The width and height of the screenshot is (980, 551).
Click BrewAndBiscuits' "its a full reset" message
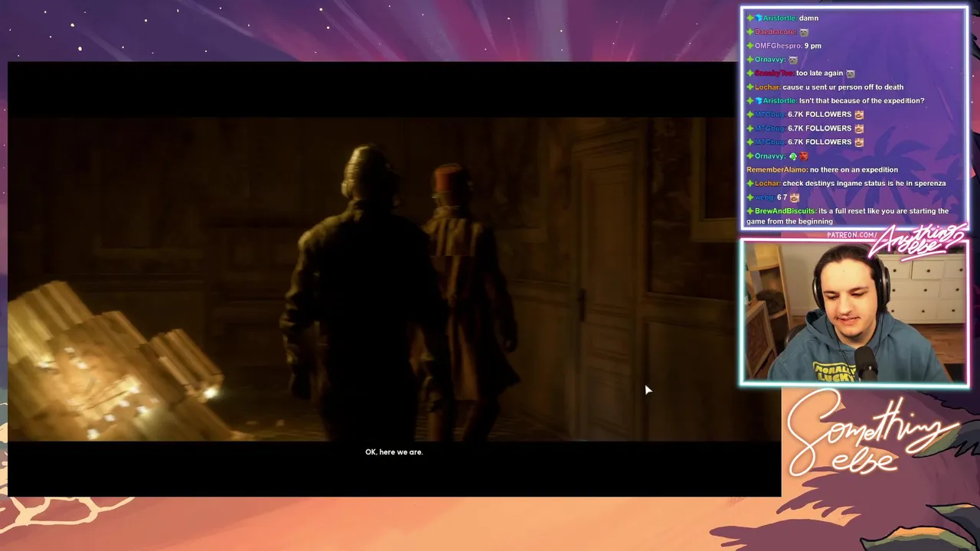848,216
